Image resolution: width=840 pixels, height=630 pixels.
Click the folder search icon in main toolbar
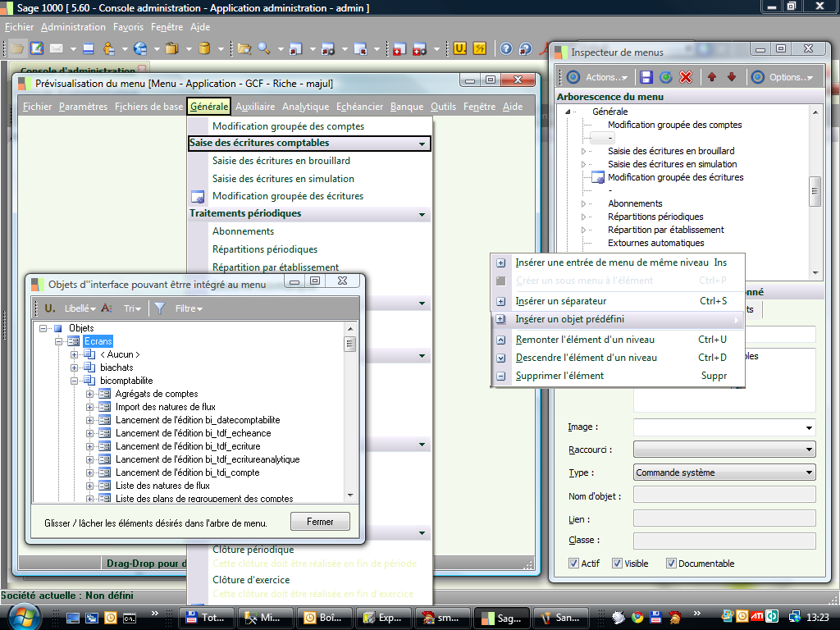[x=244, y=48]
